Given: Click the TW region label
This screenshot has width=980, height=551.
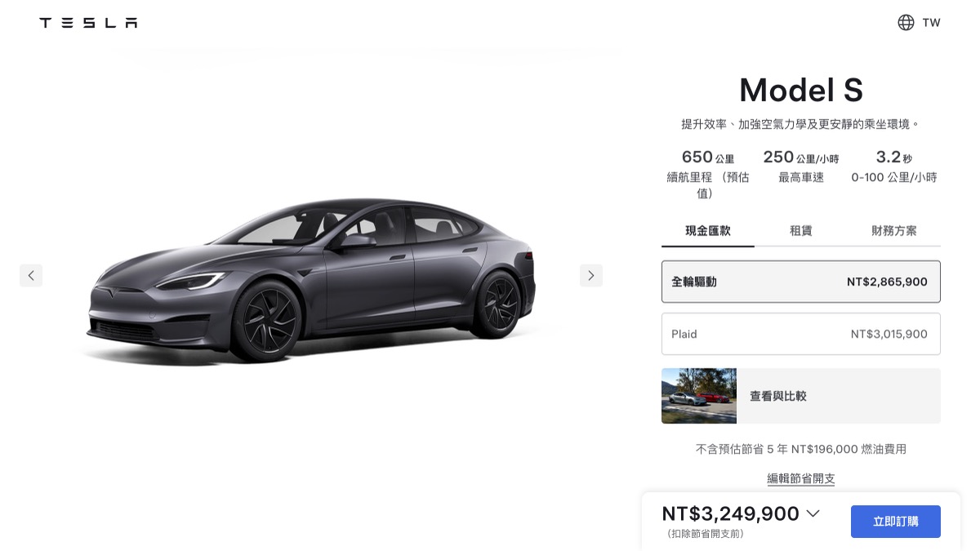Looking at the screenshot, I should 932,23.
